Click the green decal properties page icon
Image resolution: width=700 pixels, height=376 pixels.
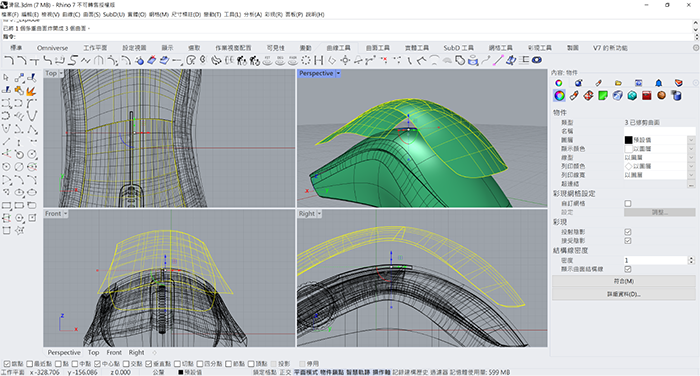click(x=603, y=96)
